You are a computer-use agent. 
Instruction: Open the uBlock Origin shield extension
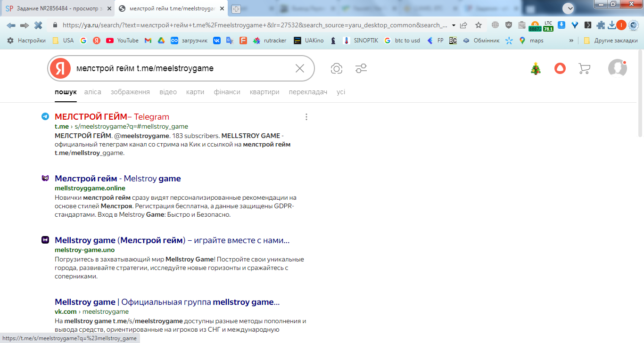(508, 25)
